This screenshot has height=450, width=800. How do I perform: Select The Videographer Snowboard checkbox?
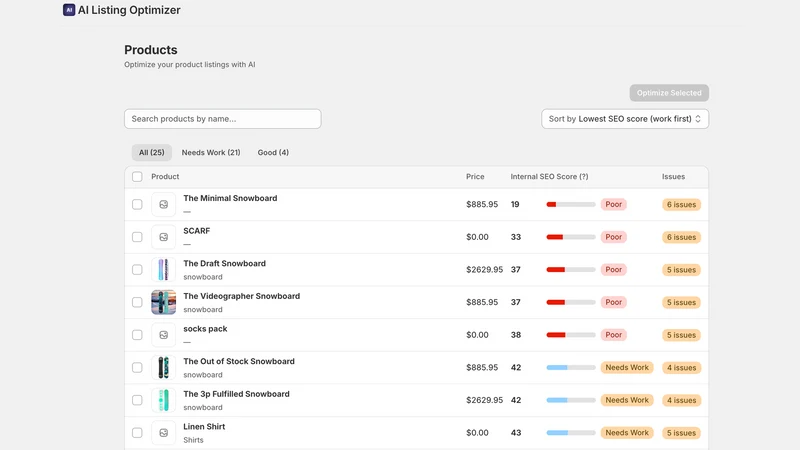click(x=137, y=303)
